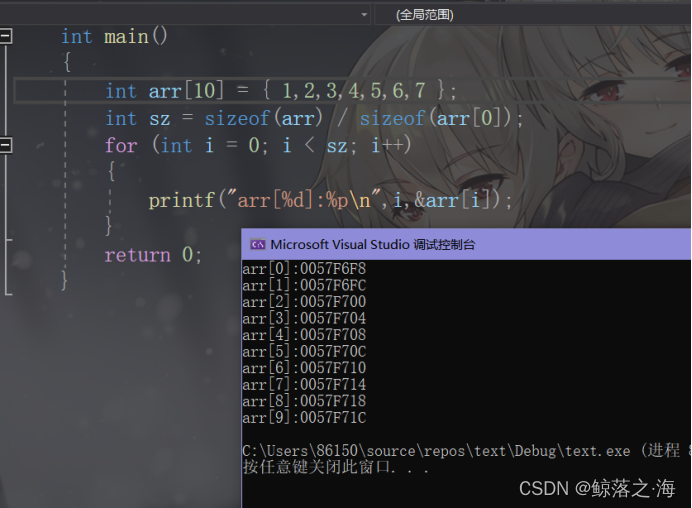Click the console icon in debug console title

257,244
